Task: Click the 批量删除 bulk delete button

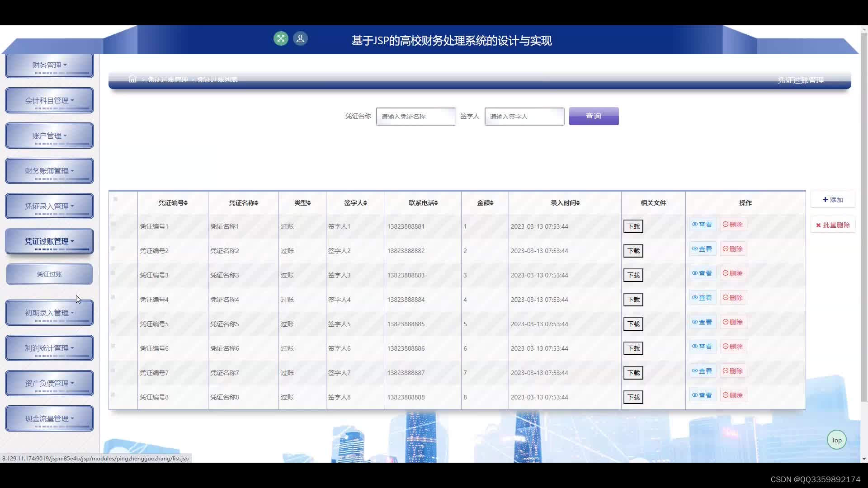Action: [x=833, y=225]
